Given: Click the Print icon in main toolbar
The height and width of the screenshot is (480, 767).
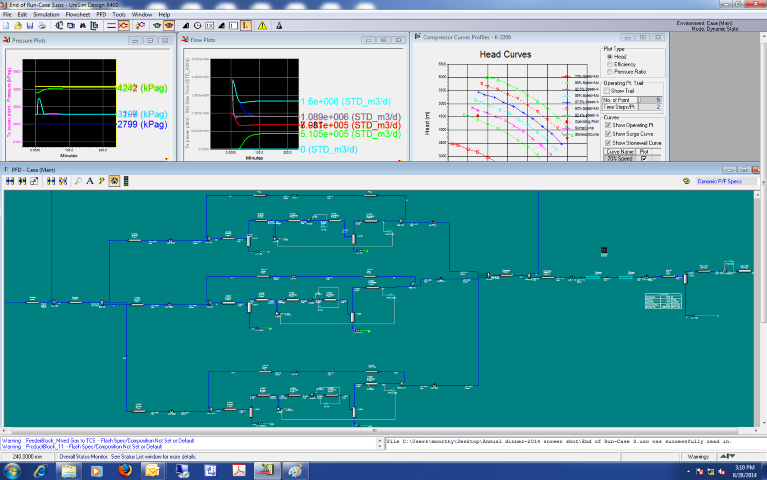Looking at the screenshot, I should point(44,25).
